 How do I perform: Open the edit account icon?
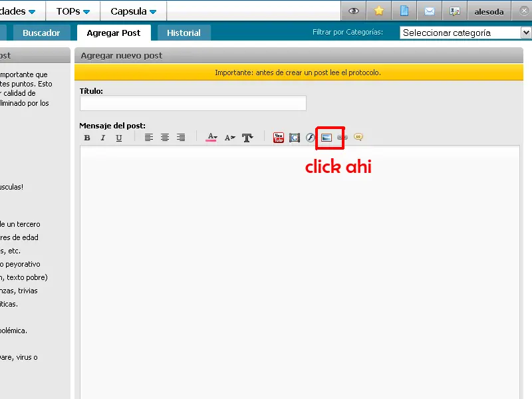click(455, 11)
